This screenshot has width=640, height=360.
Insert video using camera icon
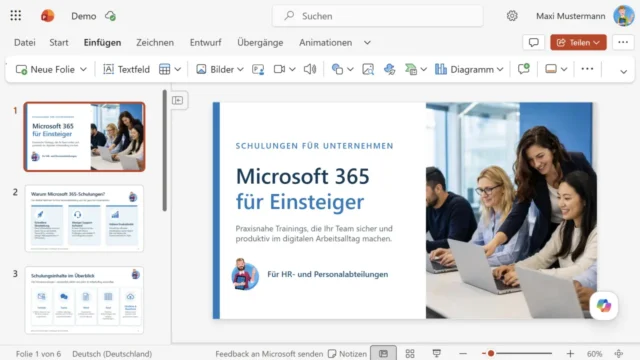tap(279, 69)
